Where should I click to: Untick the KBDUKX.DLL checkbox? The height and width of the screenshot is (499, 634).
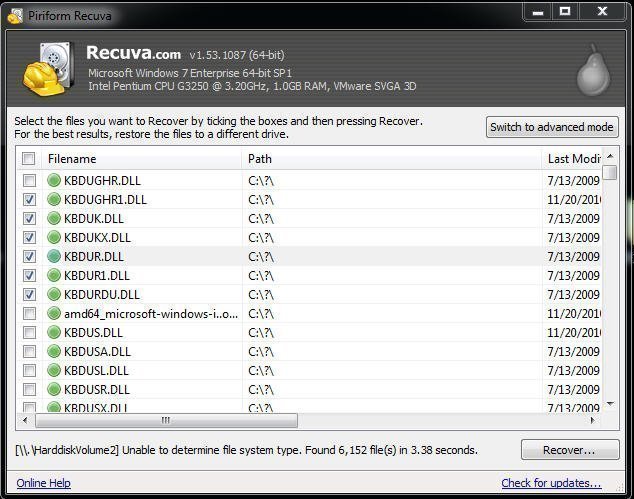click(29, 237)
